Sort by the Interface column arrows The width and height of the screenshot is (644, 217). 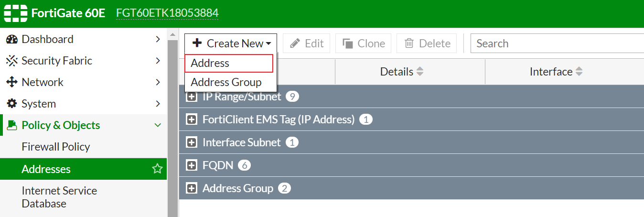tap(579, 72)
